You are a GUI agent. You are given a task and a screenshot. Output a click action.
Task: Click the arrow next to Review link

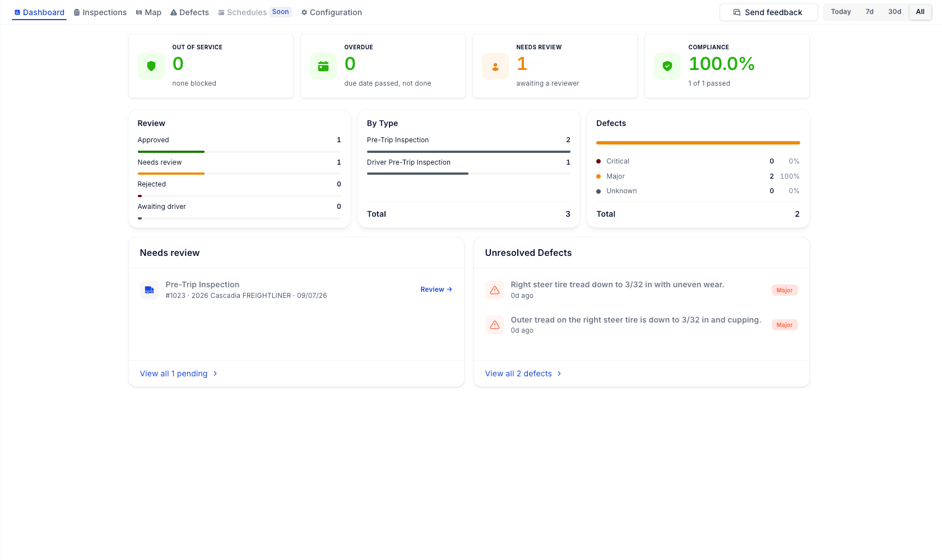pyautogui.click(x=449, y=290)
